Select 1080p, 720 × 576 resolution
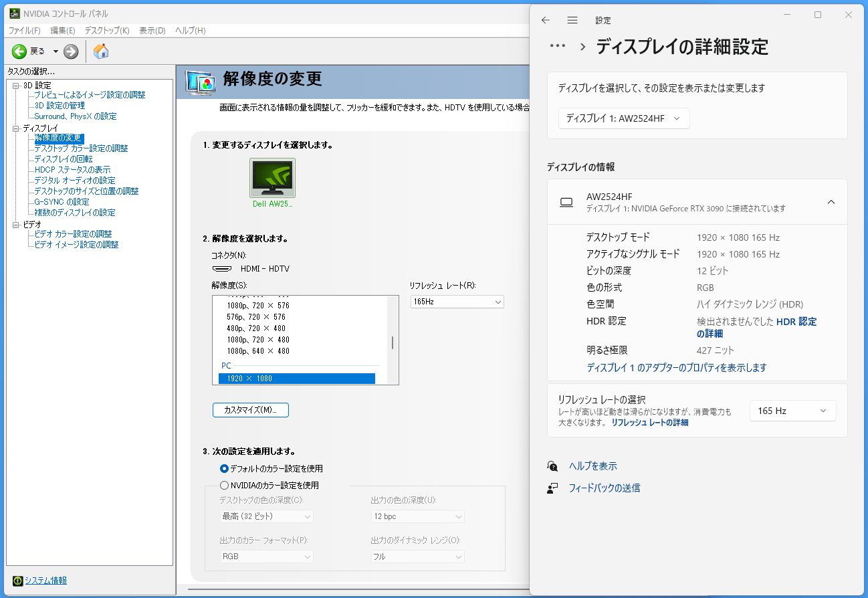This screenshot has height=598, width=868. [258, 306]
